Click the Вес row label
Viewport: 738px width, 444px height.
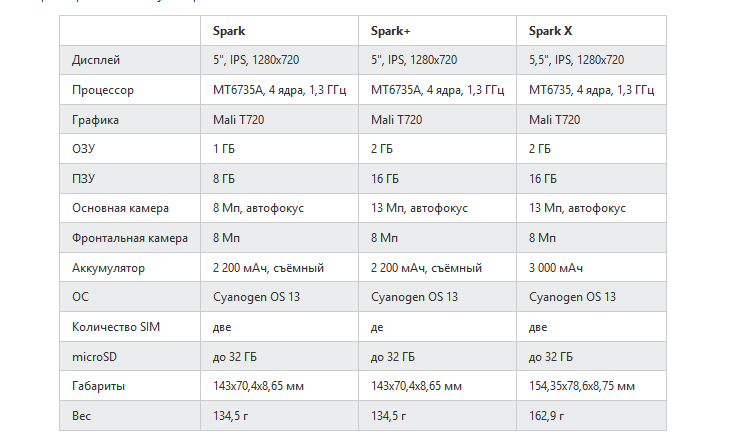(82, 416)
